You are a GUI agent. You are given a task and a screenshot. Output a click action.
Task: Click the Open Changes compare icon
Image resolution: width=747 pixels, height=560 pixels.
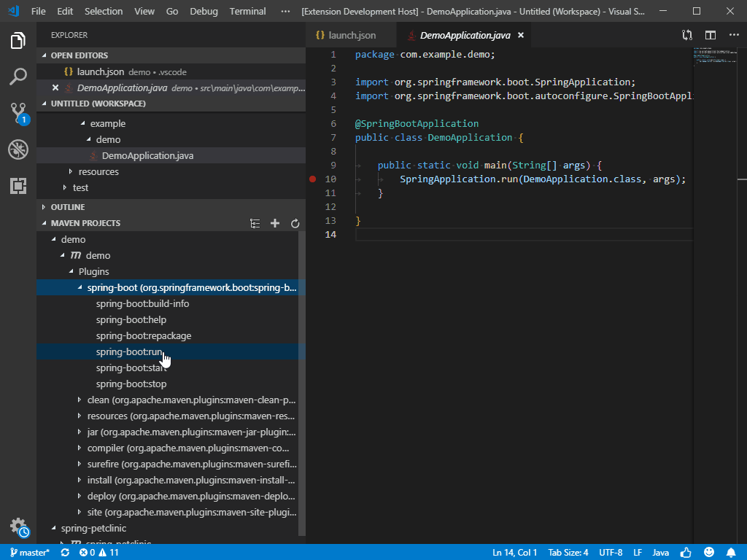click(686, 35)
